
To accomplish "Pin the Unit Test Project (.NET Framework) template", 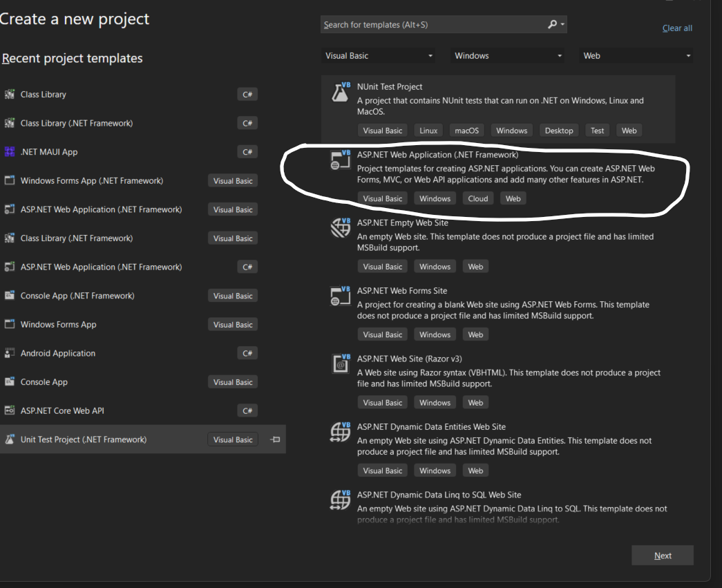I will tap(275, 439).
